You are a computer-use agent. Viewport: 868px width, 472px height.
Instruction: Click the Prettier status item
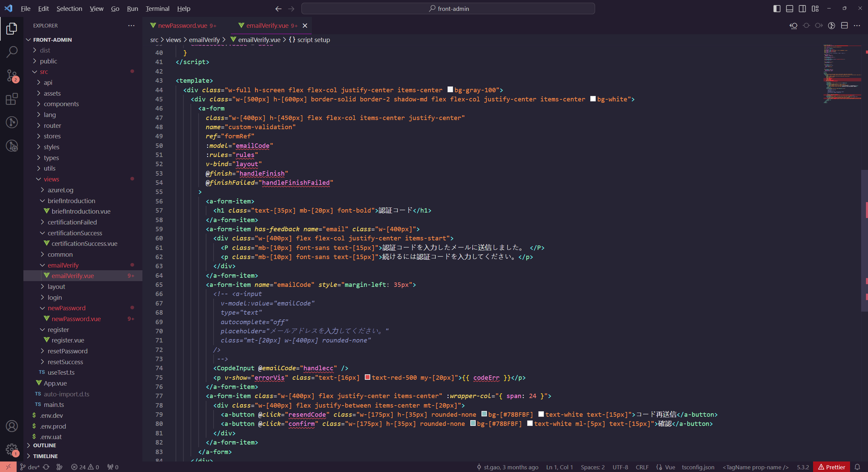click(832, 467)
